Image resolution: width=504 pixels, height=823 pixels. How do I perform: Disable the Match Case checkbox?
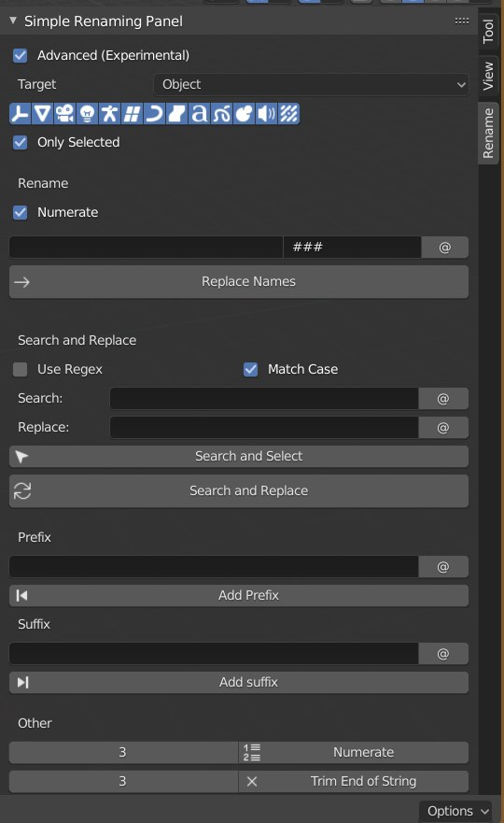pos(251,370)
